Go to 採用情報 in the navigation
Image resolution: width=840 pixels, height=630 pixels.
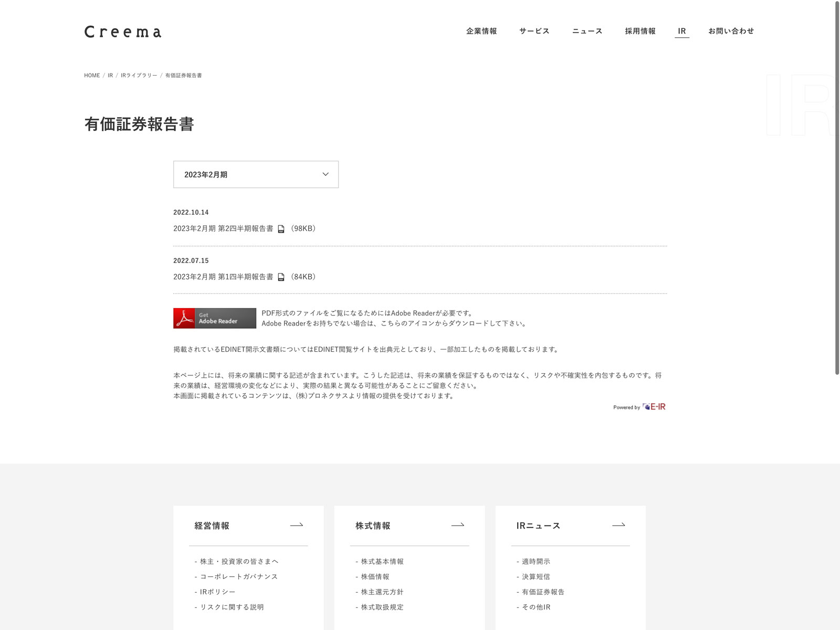(640, 31)
